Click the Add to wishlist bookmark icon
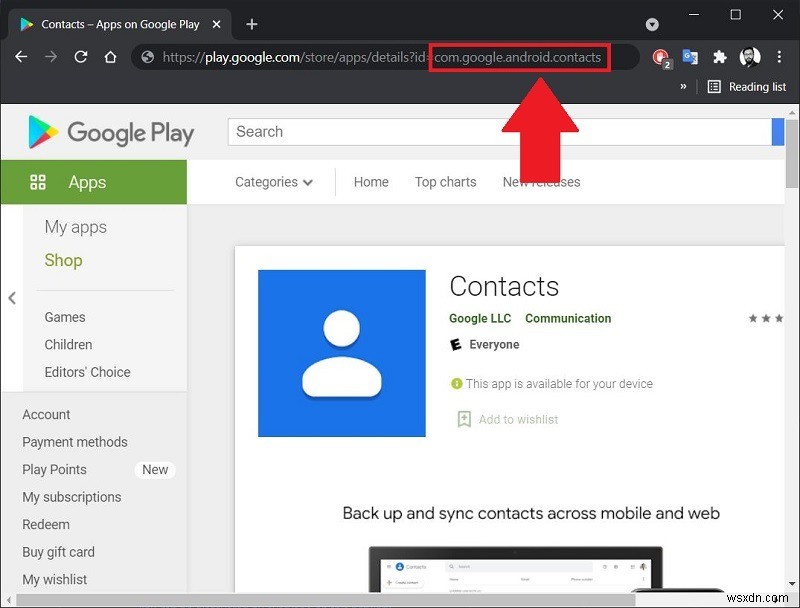Viewport: 800px width, 608px height. pos(464,419)
